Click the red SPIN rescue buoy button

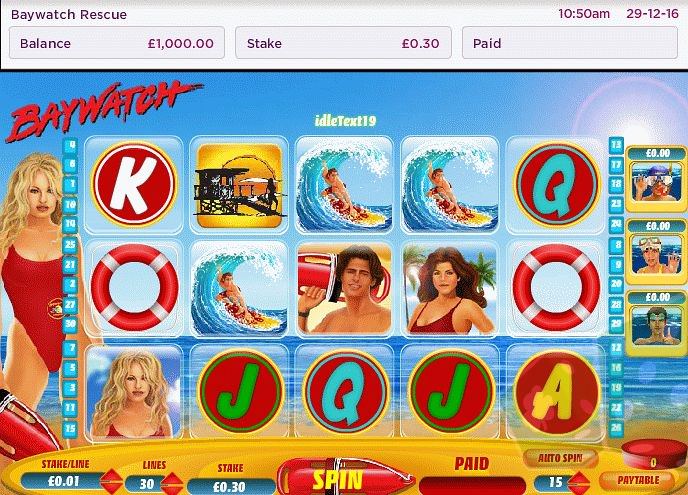345,477
